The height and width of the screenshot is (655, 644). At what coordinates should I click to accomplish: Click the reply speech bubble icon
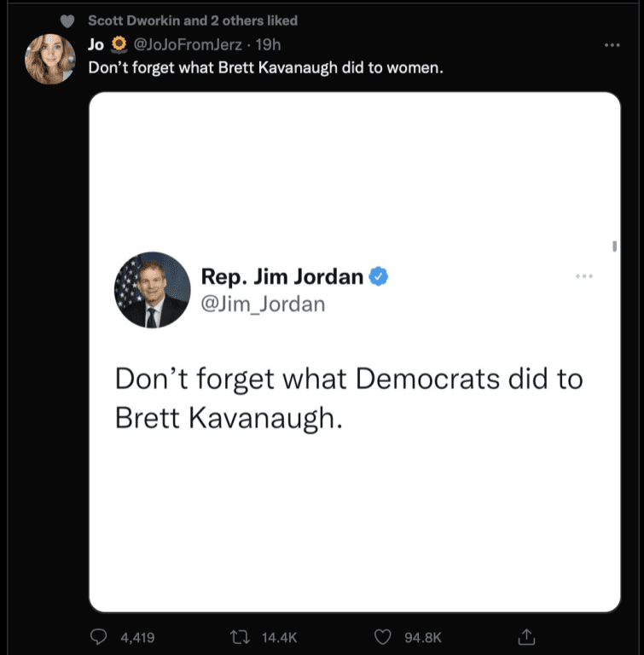click(99, 637)
